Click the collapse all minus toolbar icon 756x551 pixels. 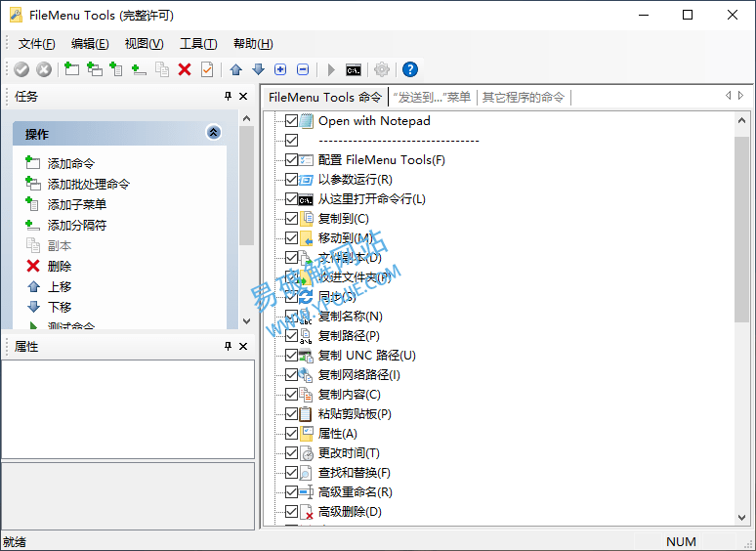click(303, 70)
